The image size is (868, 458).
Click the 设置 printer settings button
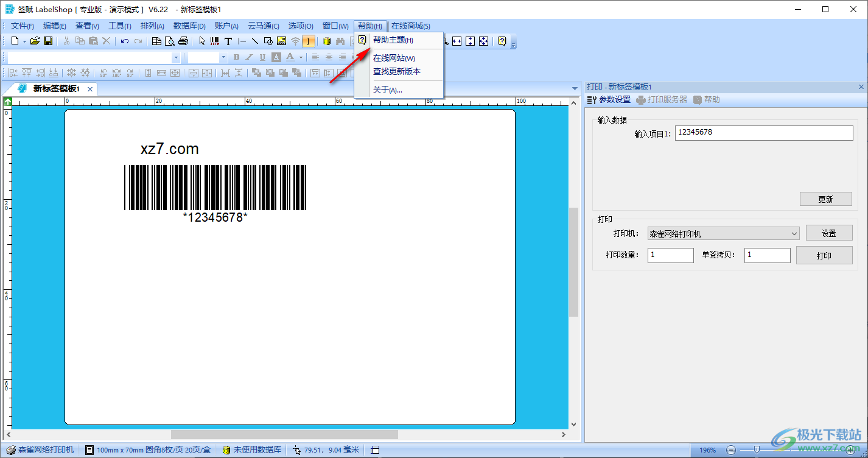coord(828,233)
